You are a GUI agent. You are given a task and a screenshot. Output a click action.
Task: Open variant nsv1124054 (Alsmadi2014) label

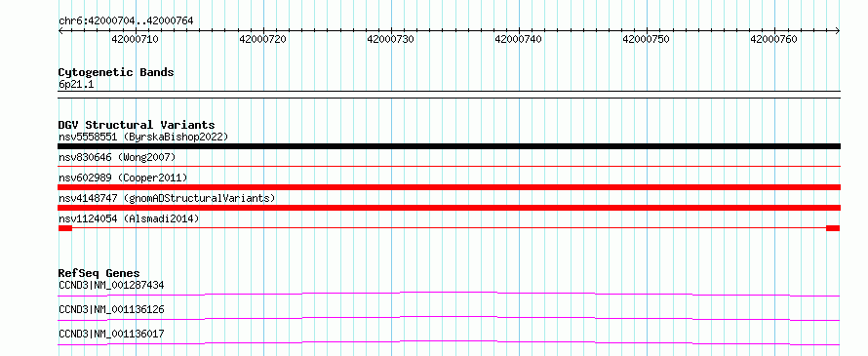[x=129, y=218]
